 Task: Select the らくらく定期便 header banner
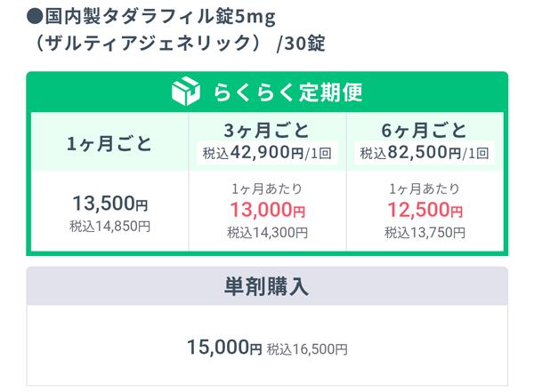(267, 92)
